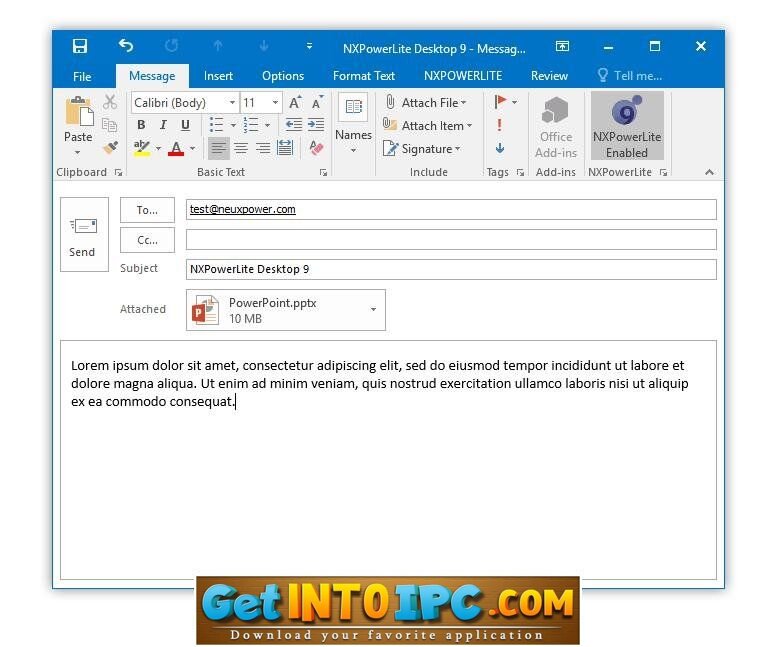
Task: Apply yellow text highlight color
Action: click(142, 148)
